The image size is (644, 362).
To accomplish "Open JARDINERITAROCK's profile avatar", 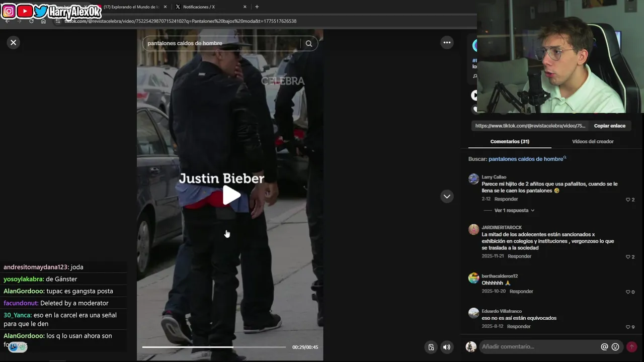I will coord(473,229).
